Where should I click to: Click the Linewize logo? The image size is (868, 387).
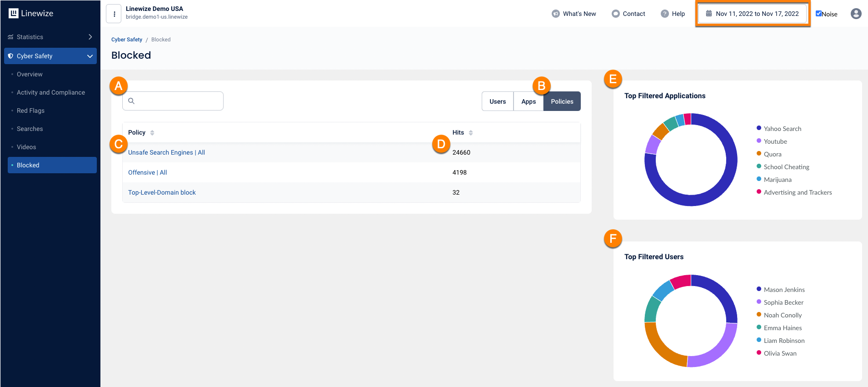[x=31, y=13]
